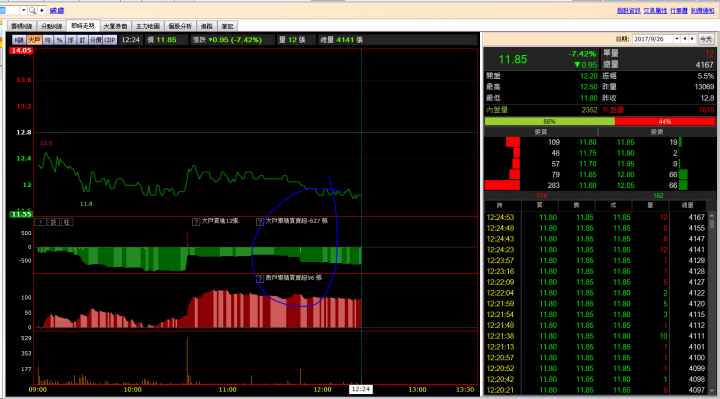
Task: Toggle the % percentage scale button
Action: pos(59,40)
